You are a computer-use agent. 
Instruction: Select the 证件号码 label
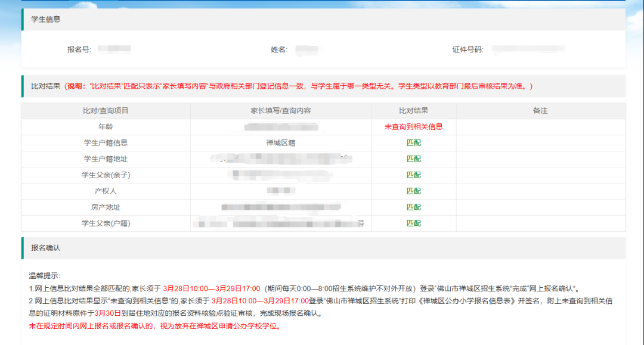click(x=468, y=49)
